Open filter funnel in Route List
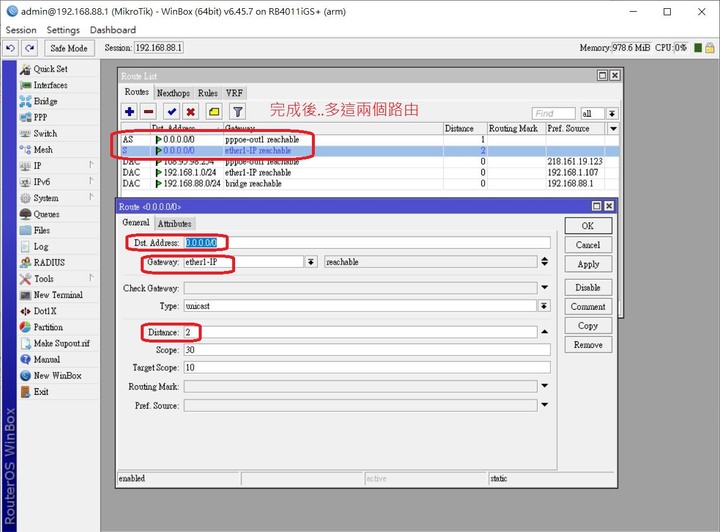Viewport: 720px width, 532px height. coord(237,112)
